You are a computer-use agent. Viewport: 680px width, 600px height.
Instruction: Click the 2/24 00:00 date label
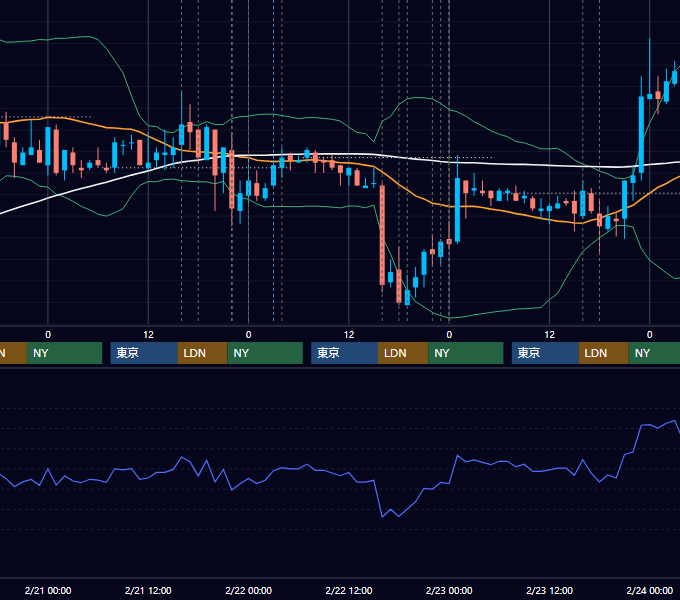click(x=650, y=590)
